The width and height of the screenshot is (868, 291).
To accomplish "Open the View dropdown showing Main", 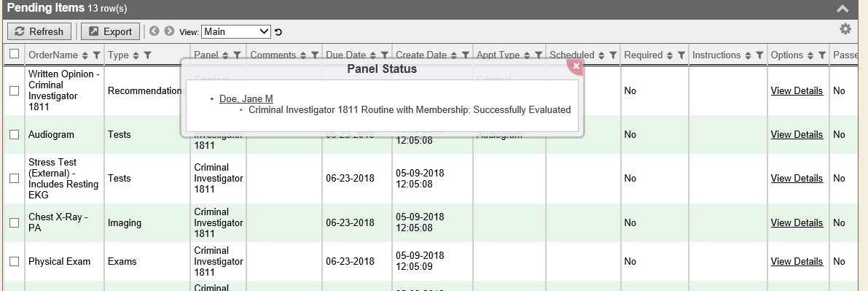I will [x=236, y=31].
